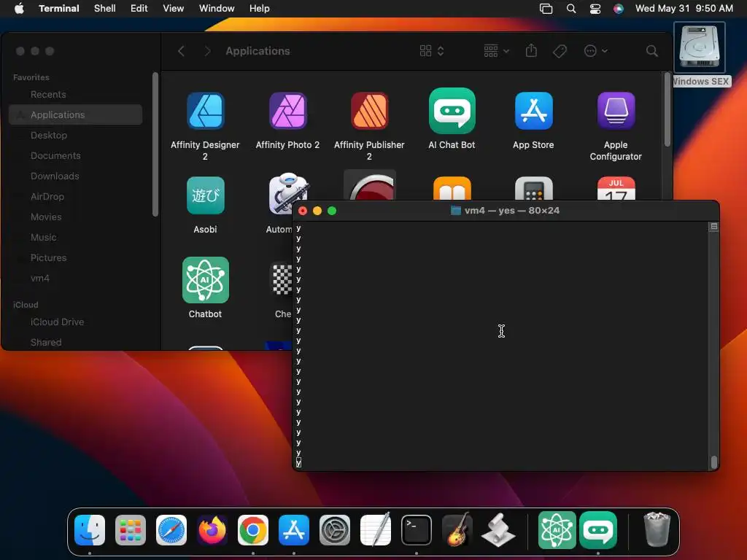Open Spotlight search in menu bar
The width and height of the screenshot is (747, 560).
pyautogui.click(x=571, y=9)
